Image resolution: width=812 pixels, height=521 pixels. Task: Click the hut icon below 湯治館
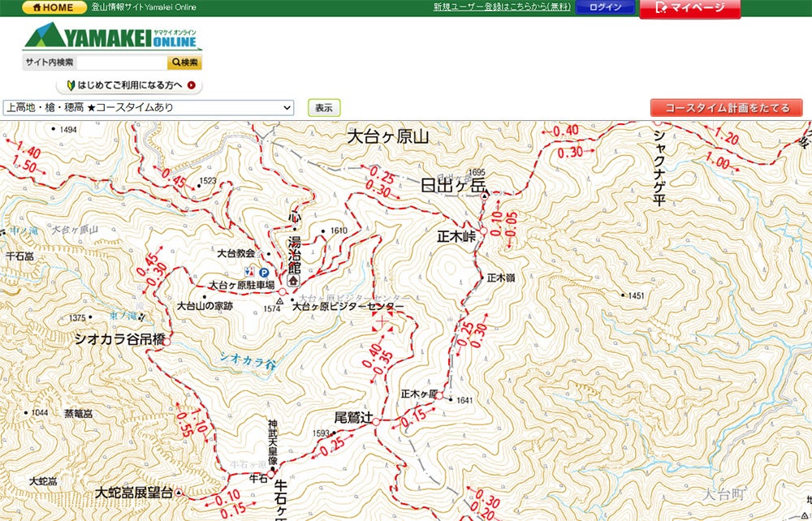(293, 281)
